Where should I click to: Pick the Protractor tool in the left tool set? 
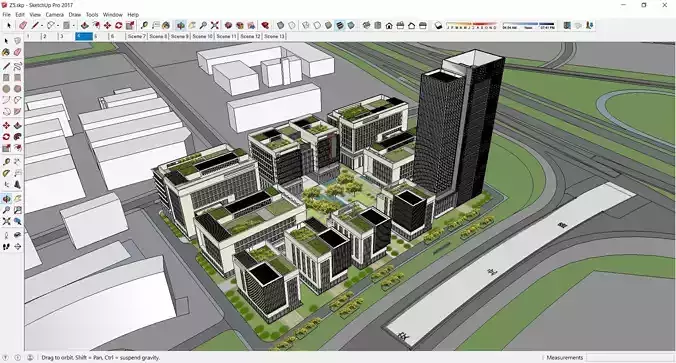6,173
